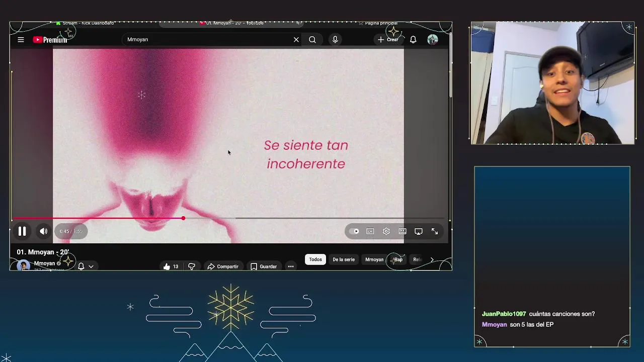Click Mmoyan username in chat
The image size is (644, 362).
[x=495, y=324]
